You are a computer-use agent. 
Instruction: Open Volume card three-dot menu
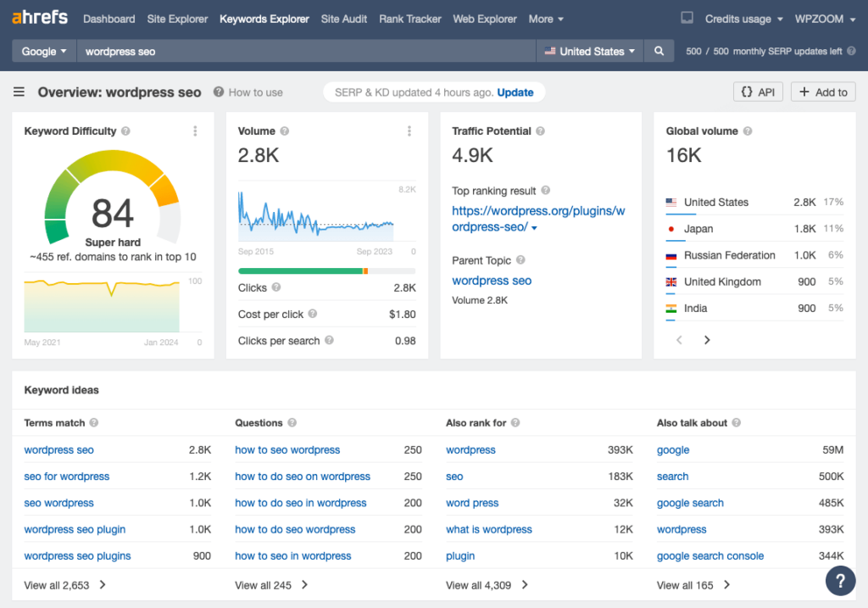(x=409, y=131)
